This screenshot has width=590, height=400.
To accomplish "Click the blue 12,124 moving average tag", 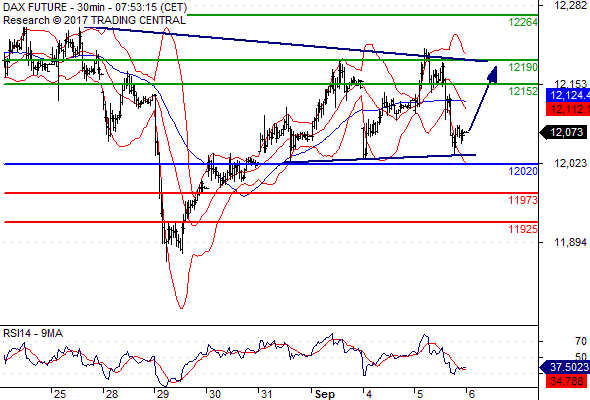I will [567, 95].
